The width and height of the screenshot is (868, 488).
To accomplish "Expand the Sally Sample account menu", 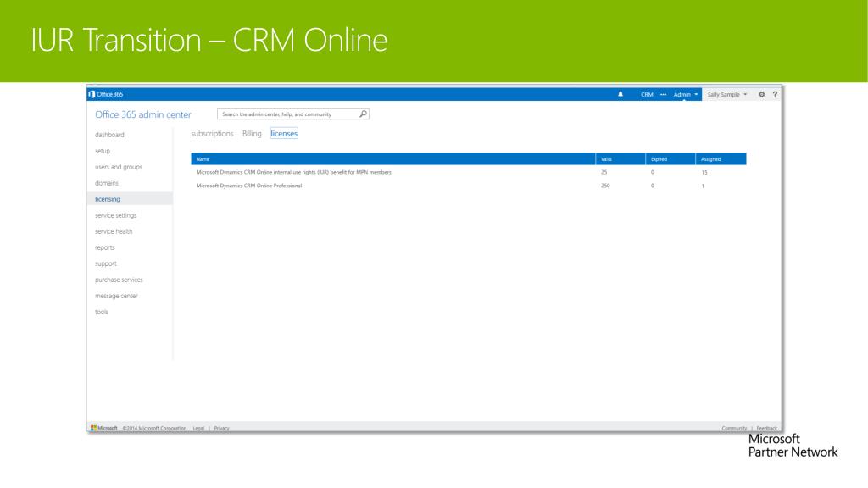I will point(726,95).
